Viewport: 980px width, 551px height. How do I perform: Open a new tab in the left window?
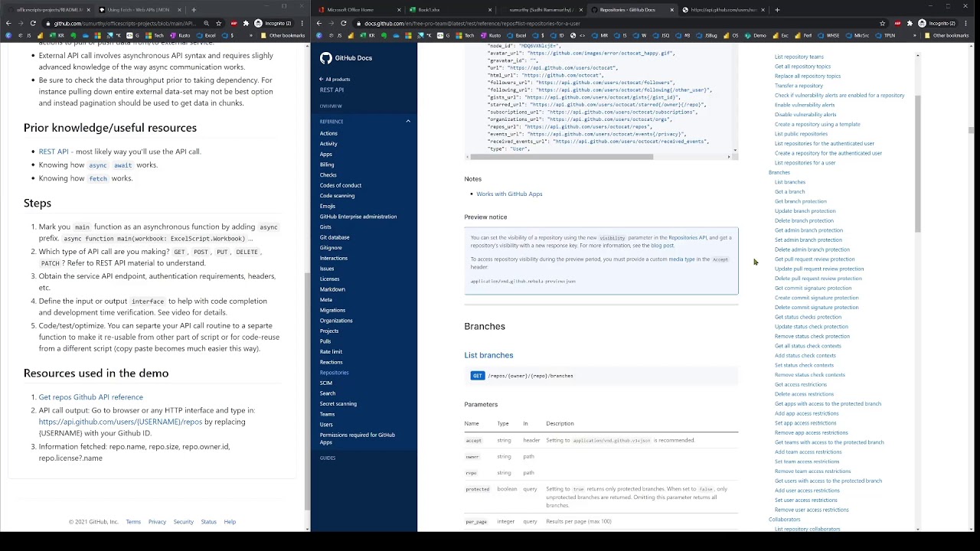point(194,10)
